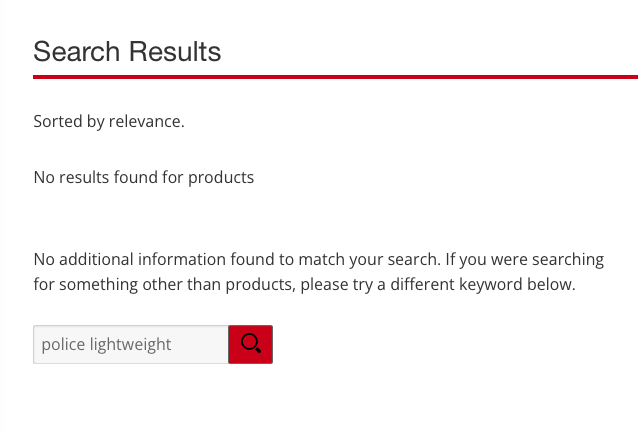This screenshot has width=638, height=433.
Task: Click the empty area right of search button
Action: [448, 344]
